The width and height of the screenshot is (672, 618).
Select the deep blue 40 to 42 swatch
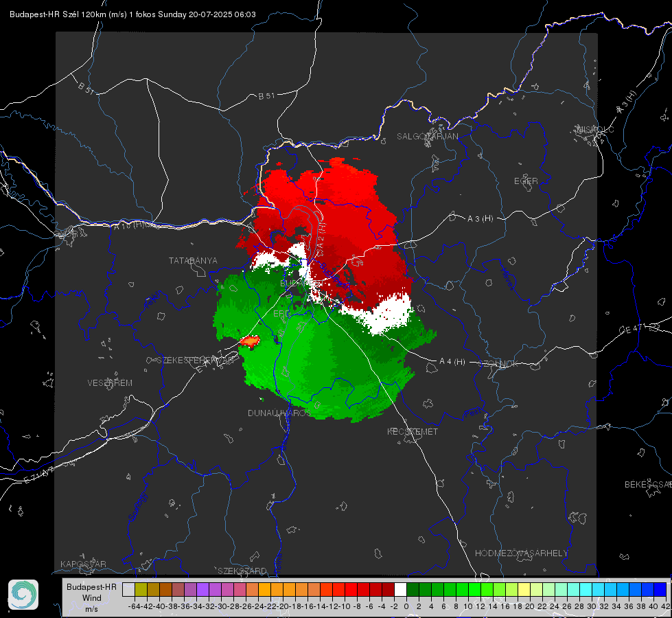660,590
